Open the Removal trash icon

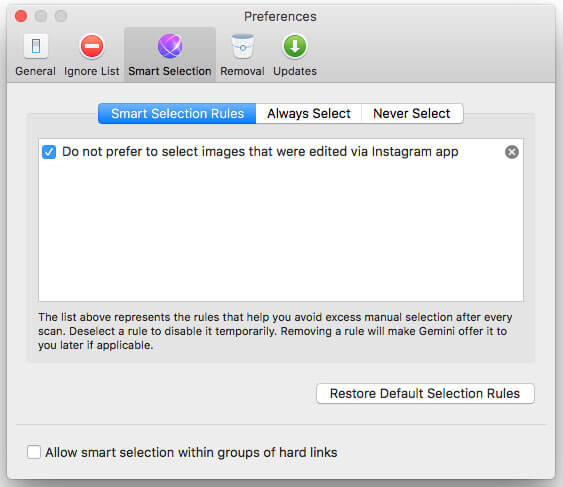[x=243, y=46]
